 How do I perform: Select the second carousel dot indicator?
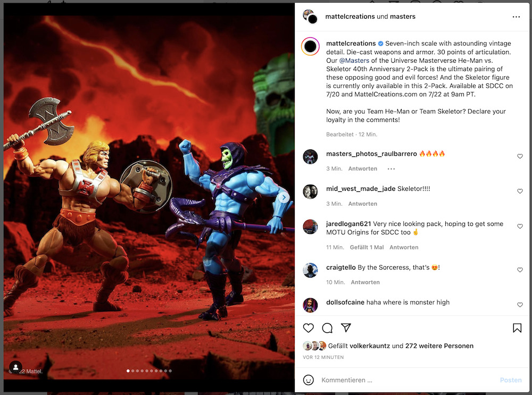pyautogui.click(x=132, y=371)
